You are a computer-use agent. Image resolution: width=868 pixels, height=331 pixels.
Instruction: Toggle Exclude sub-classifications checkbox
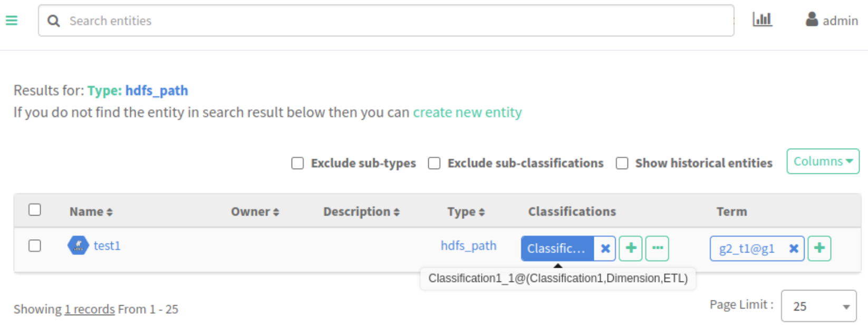point(434,163)
